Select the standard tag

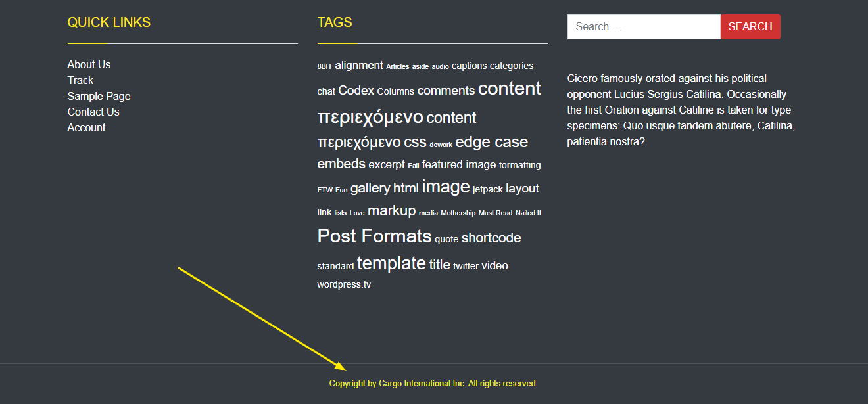(335, 266)
